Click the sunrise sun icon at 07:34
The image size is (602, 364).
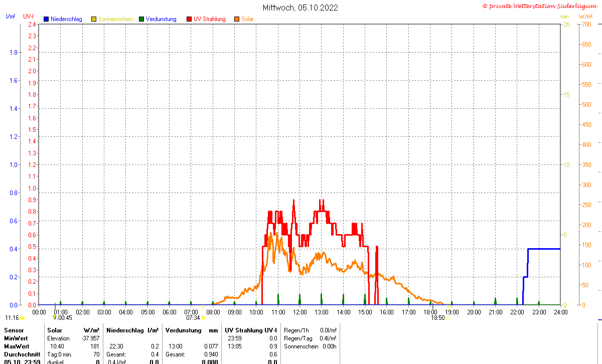click(x=203, y=318)
